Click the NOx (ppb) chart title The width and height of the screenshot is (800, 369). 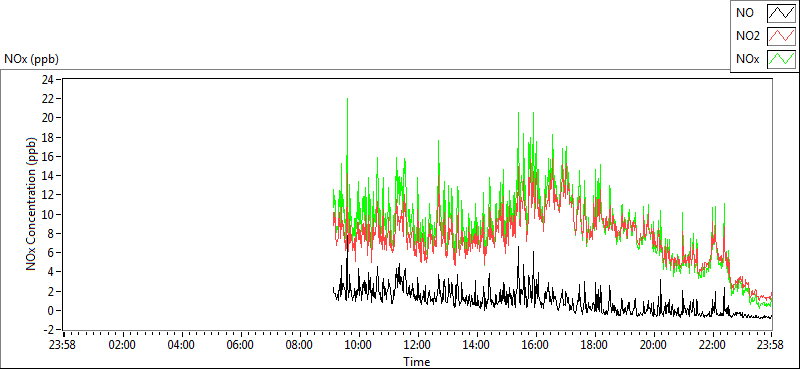pyautogui.click(x=32, y=59)
